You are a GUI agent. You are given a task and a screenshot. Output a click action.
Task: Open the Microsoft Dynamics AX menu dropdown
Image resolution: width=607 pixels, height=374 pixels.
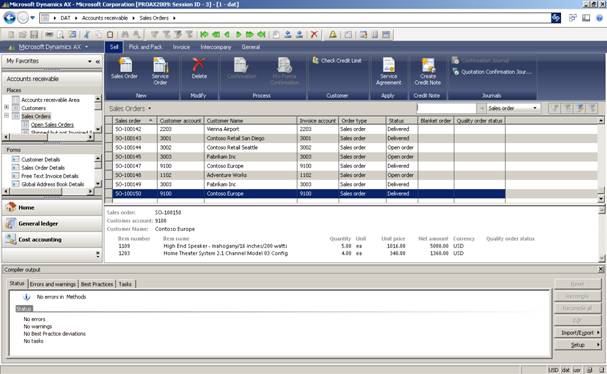(87, 47)
